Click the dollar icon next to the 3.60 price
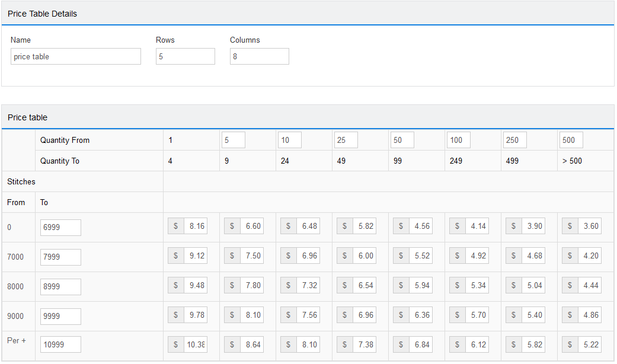The width and height of the screenshot is (617, 364). (570, 226)
